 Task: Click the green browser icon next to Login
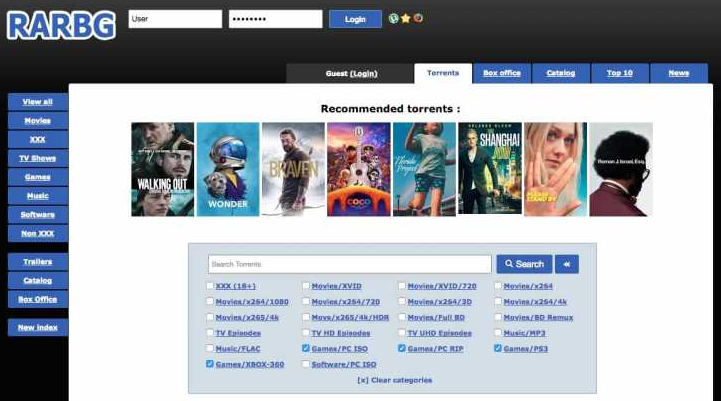point(394,18)
